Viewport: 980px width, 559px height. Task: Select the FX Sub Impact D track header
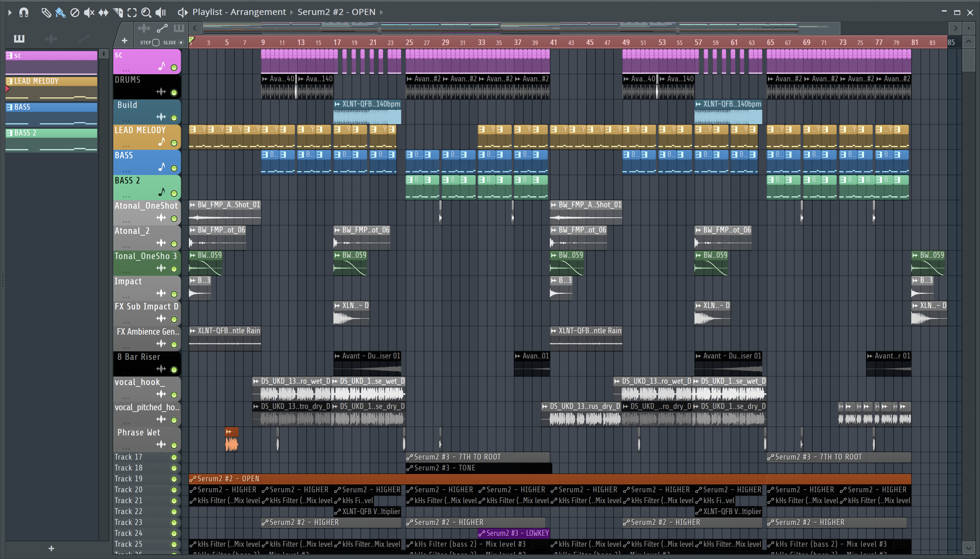(147, 313)
